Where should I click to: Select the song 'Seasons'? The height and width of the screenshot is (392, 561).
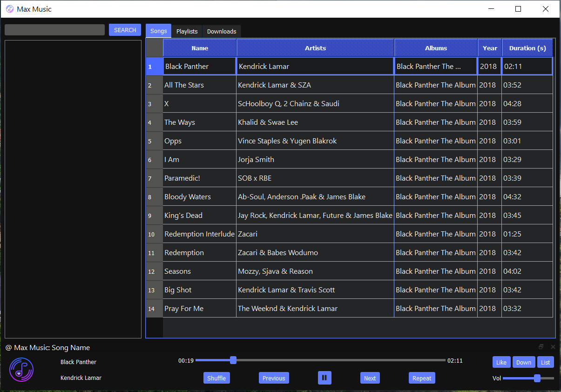[199, 271]
